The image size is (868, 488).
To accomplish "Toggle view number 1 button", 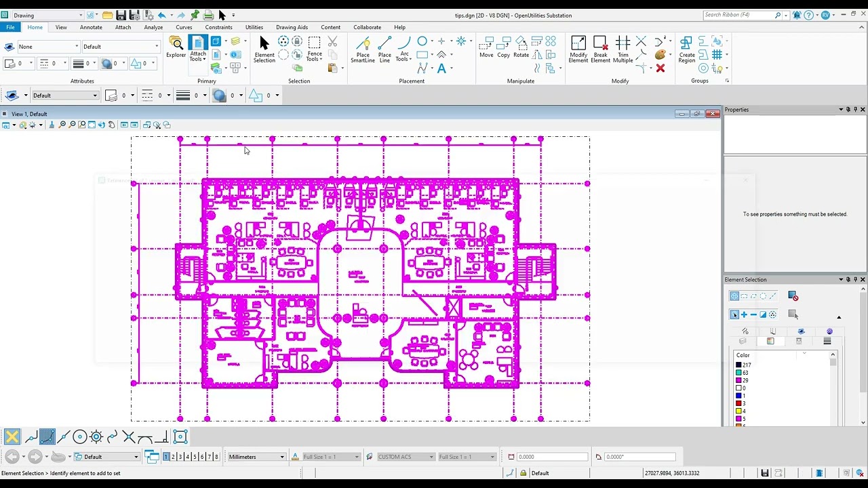I will point(166,457).
